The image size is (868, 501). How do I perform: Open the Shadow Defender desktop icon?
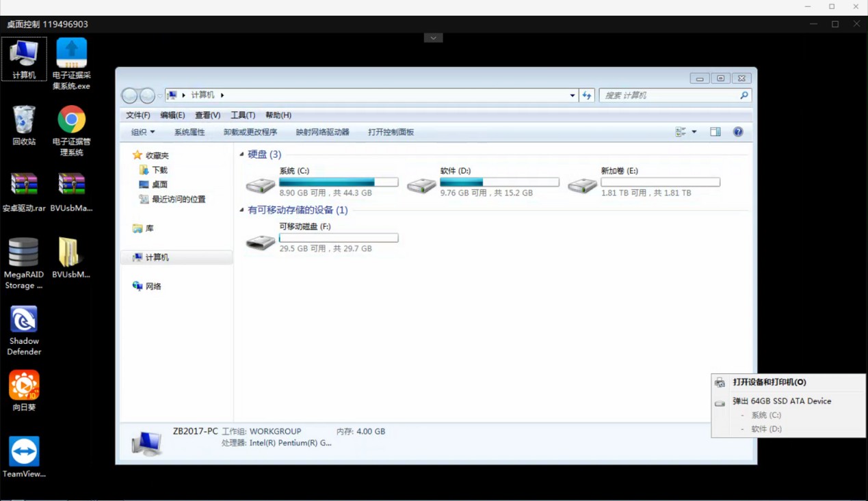point(24,320)
